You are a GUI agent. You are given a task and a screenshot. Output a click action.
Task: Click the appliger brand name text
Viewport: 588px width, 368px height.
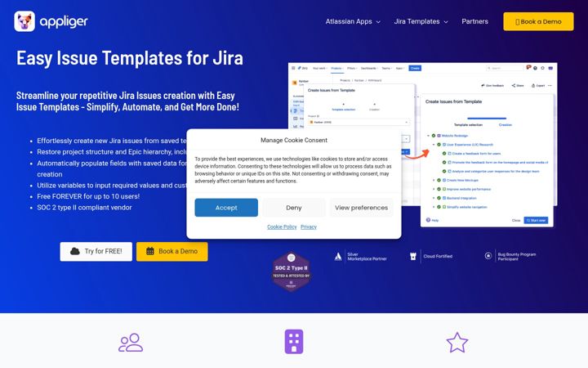pos(64,22)
